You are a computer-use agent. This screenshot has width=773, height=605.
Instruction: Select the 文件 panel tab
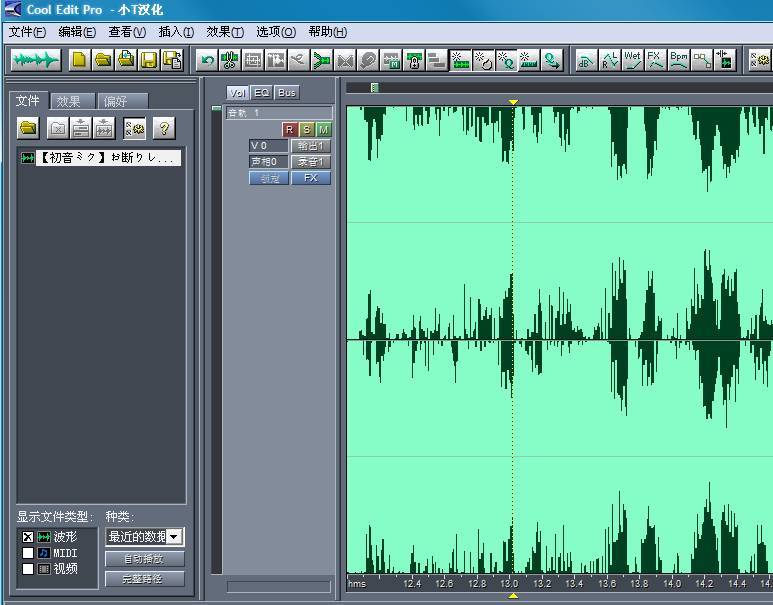(x=28, y=101)
